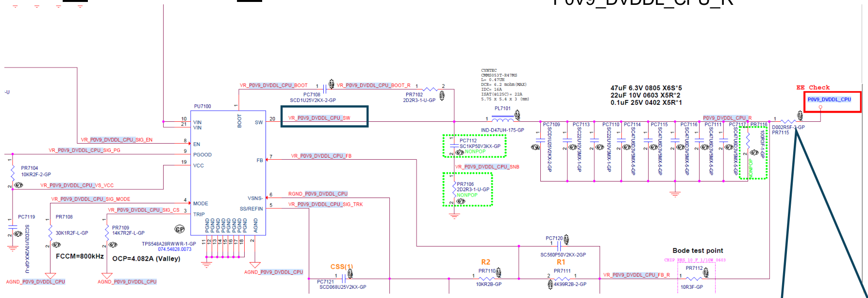Click the TPS548A28RWWR-1-GP part number
The width and height of the screenshot is (868, 298).
click(168, 244)
